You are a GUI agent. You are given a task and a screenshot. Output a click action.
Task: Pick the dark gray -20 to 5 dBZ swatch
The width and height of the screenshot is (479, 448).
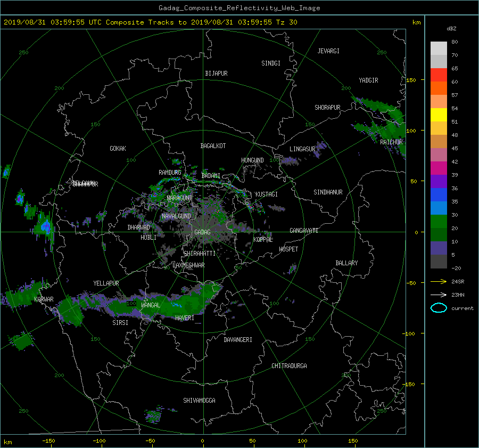click(x=439, y=262)
